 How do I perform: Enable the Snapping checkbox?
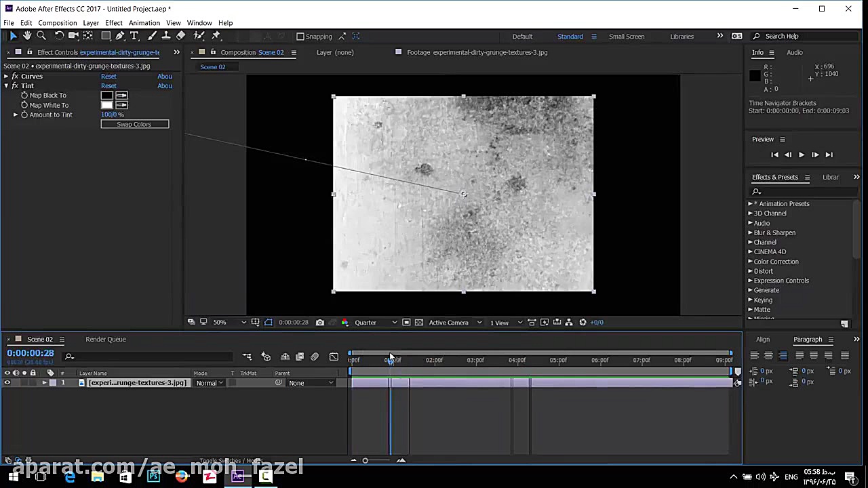[300, 37]
